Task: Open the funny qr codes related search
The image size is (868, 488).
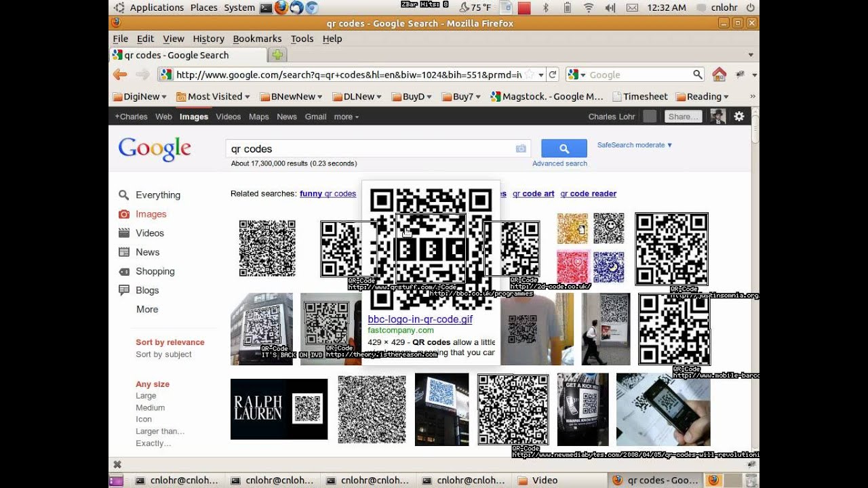Action: [328, 194]
